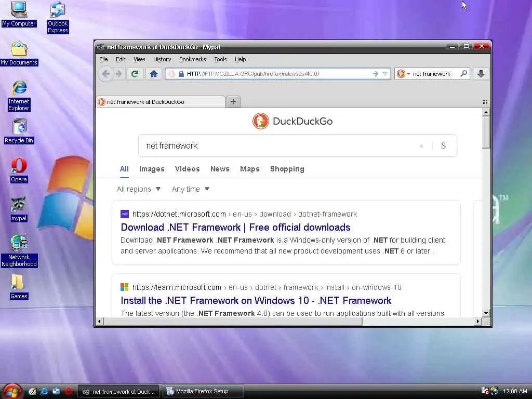The width and height of the screenshot is (532, 399).
Task: Open the History menu
Action: click(x=162, y=59)
